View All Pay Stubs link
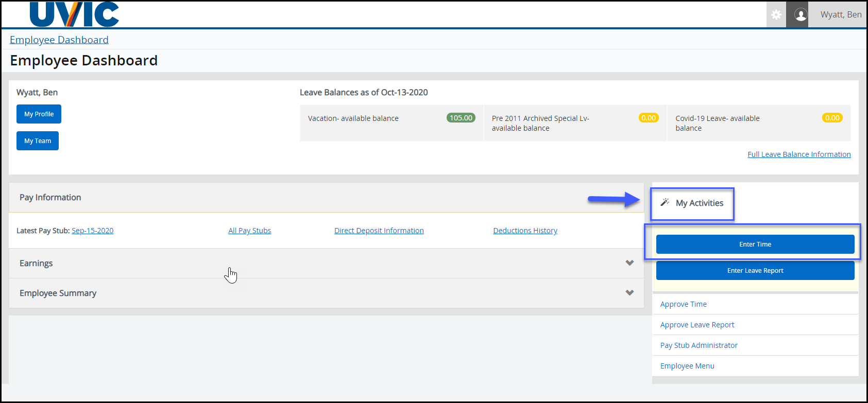The image size is (868, 403). click(249, 231)
